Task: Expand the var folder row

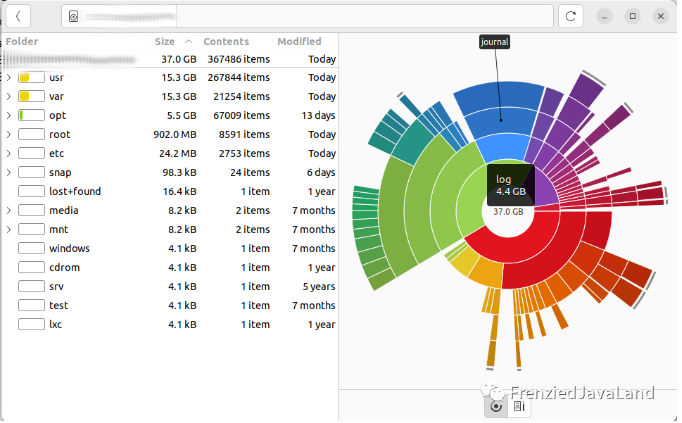Action: 9,97
